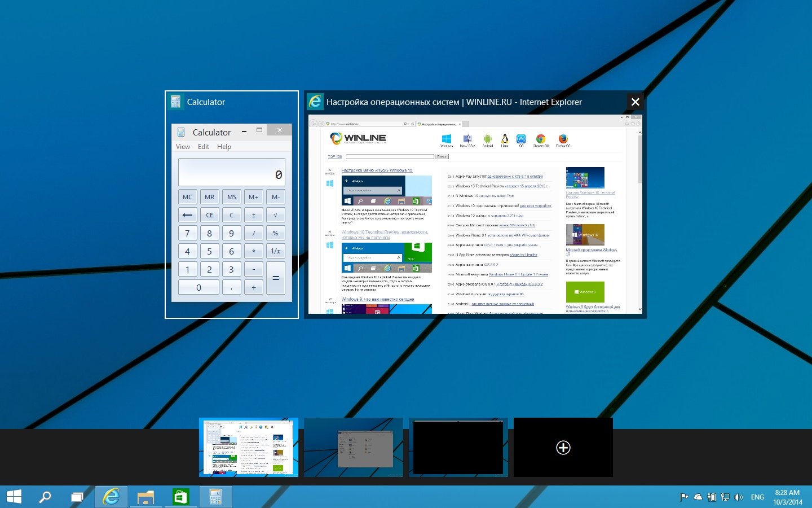Open Calculator View menu
Image resolution: width=812 pixels, height=508 pixels.
click(183, 147)
